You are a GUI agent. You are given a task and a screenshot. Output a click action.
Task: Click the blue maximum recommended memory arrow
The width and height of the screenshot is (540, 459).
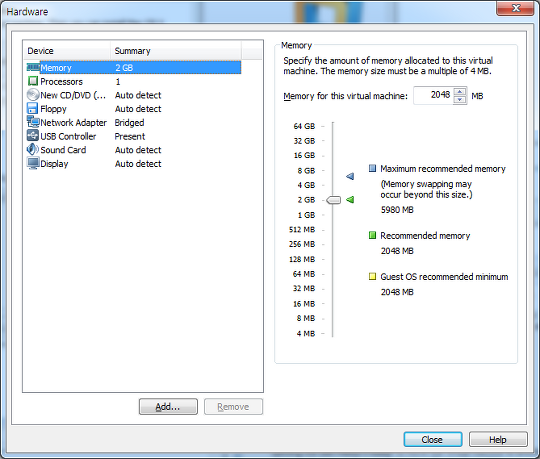coord(350,176)
